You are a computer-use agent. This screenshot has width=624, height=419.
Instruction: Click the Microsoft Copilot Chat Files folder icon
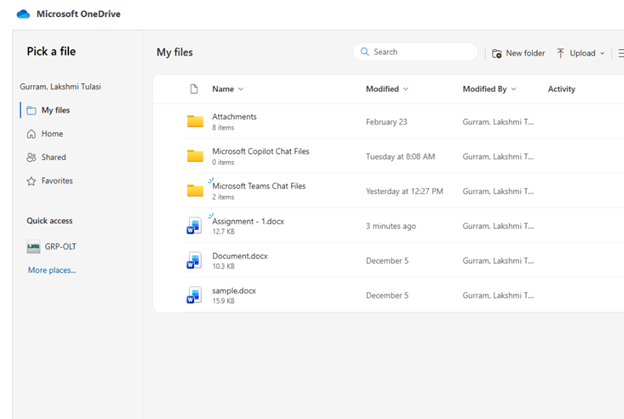195,156
